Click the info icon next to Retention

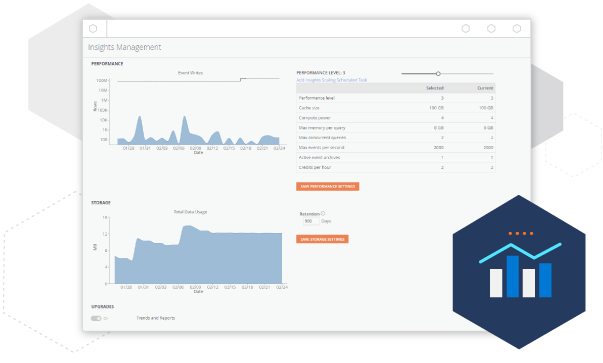[x=323, y=213]
